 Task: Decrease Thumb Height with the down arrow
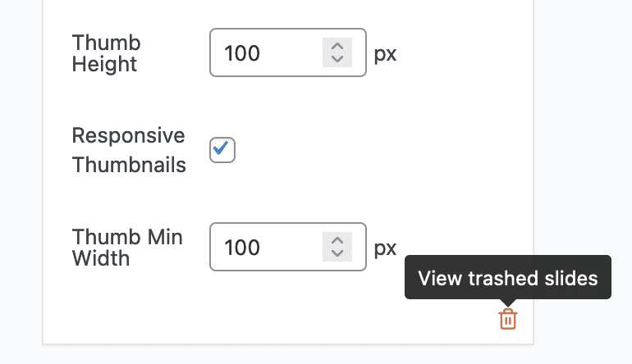click(x=337, y=59)
